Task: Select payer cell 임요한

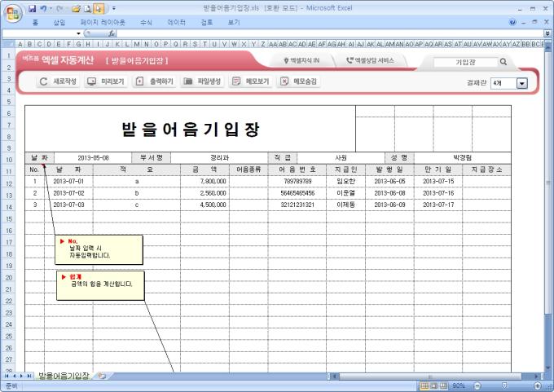Action: pos(346,182)
